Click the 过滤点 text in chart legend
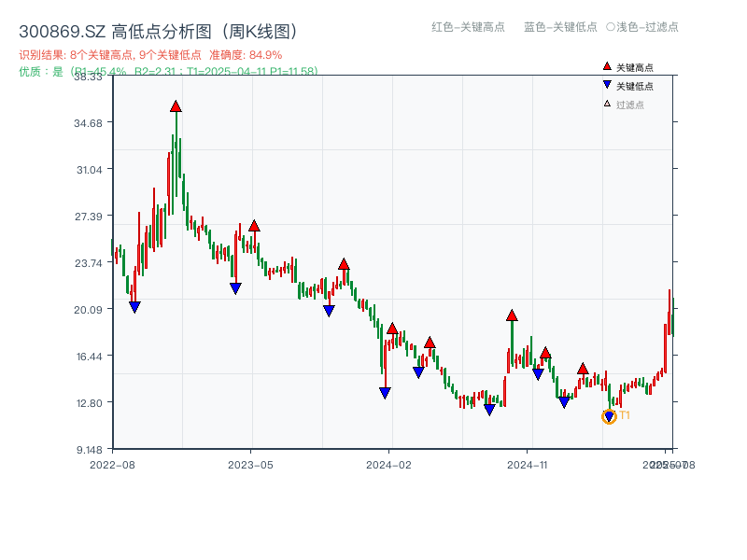 point(629,105)
